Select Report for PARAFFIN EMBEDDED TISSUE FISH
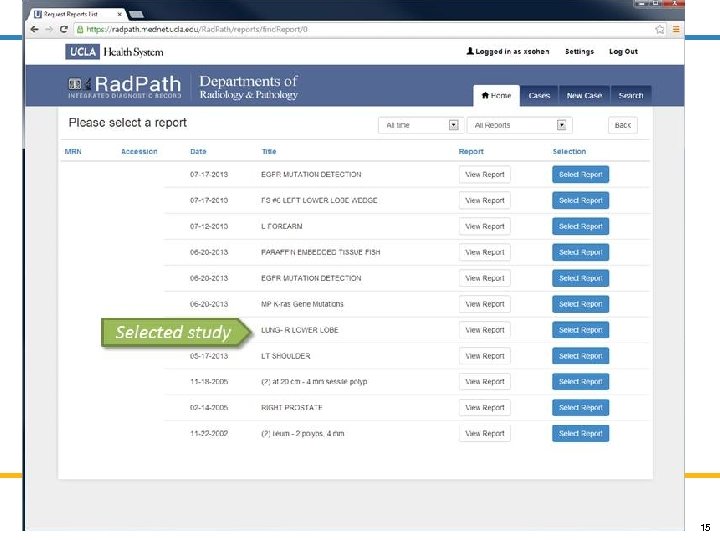The width and height of the screenshot is (720, 540). coord(580,252)
